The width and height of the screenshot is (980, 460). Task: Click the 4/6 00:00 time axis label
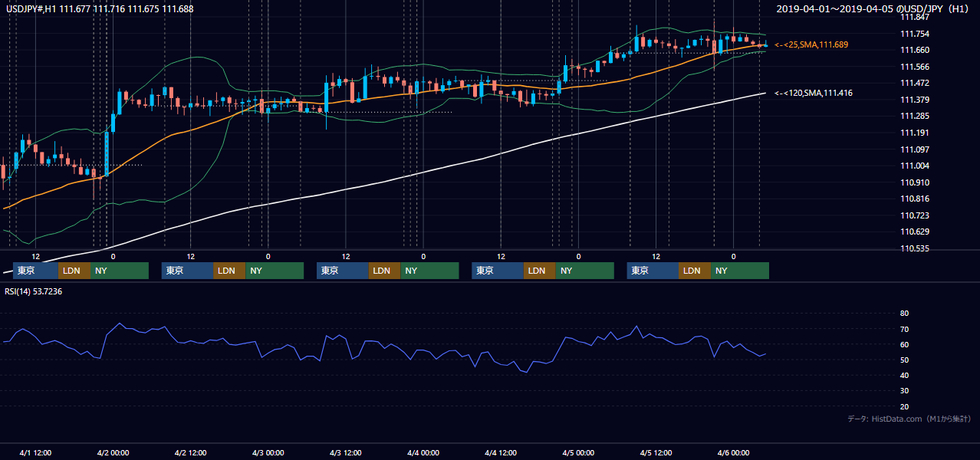(734, 452)
